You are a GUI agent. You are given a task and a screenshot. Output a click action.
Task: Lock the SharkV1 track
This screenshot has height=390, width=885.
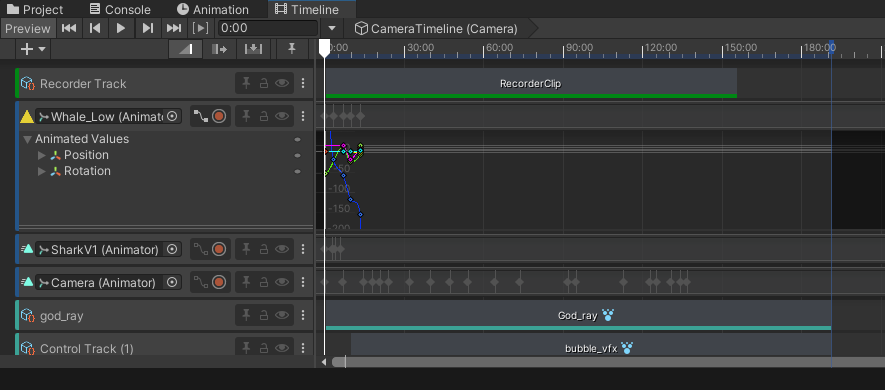pyautogui.click(x=264, y=249)
